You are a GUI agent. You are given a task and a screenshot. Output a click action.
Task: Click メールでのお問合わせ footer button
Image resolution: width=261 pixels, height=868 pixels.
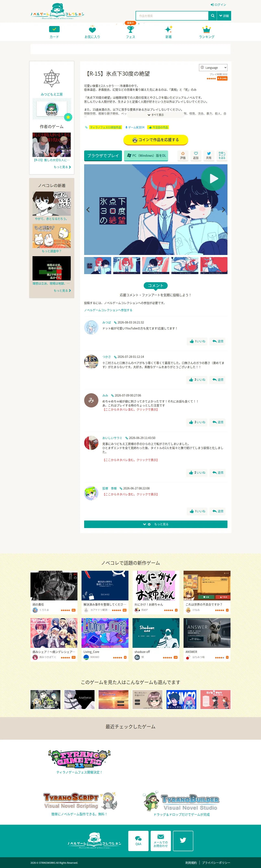coord(161,841)
